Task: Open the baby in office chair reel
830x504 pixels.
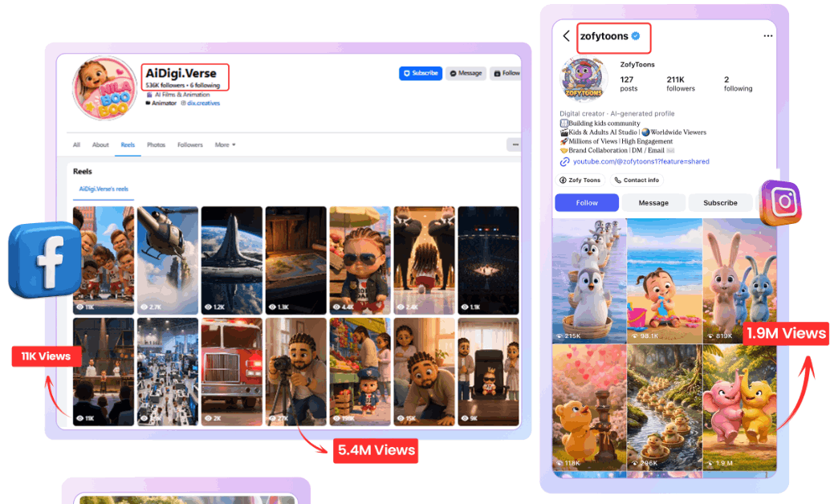Action: click(488, 372)
